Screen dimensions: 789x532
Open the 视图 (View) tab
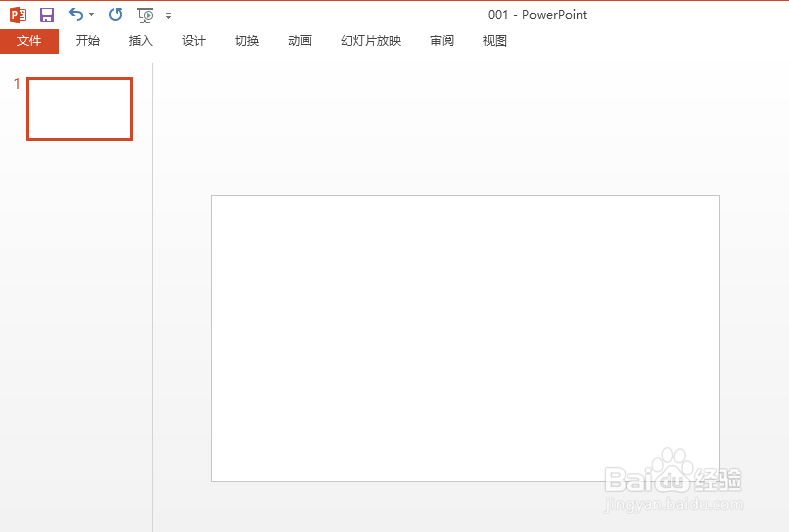click(495, 41)
